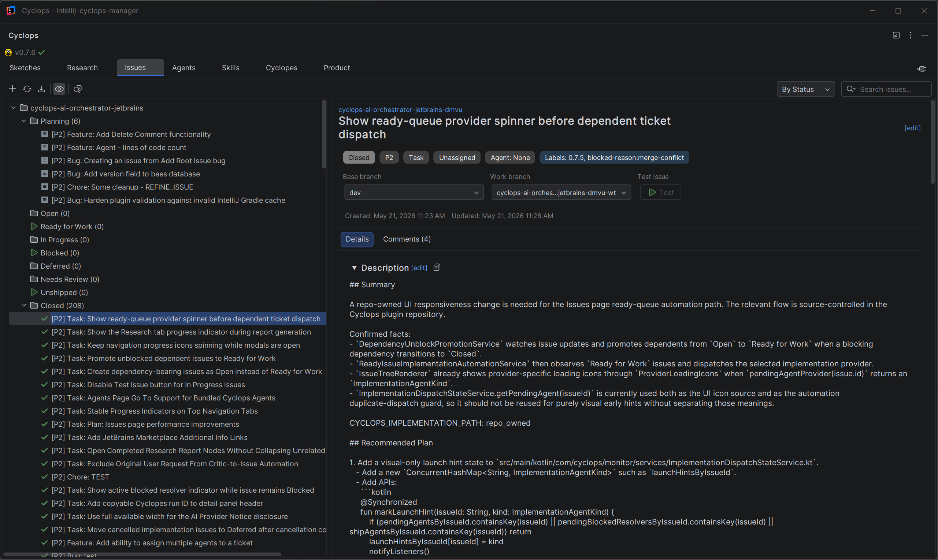Click the green version check mark
This screenshot has height=560, width=938.
42,52
